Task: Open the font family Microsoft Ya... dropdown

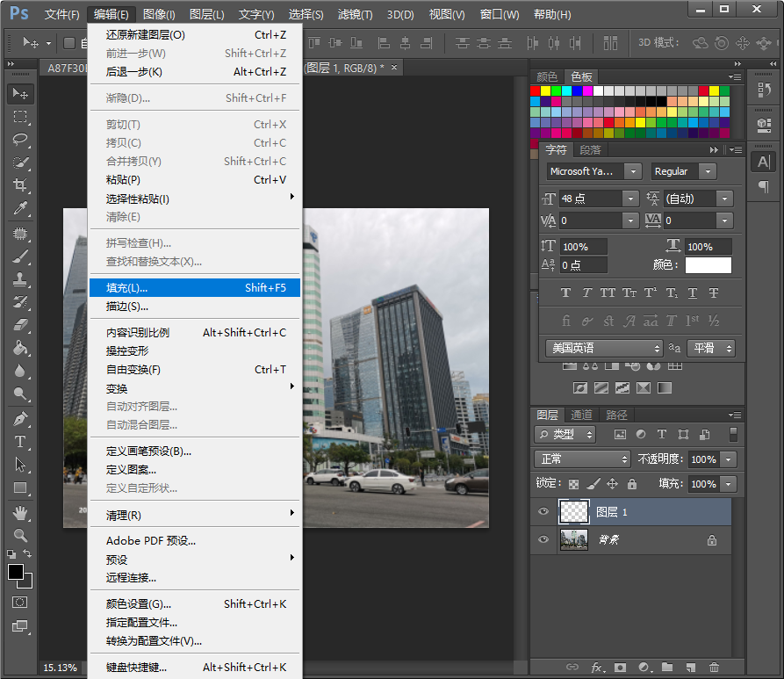Action: tap(633, 171)
